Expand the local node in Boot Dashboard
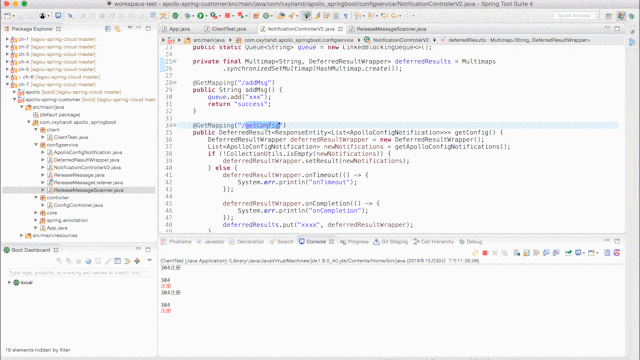 click(9, 282)
